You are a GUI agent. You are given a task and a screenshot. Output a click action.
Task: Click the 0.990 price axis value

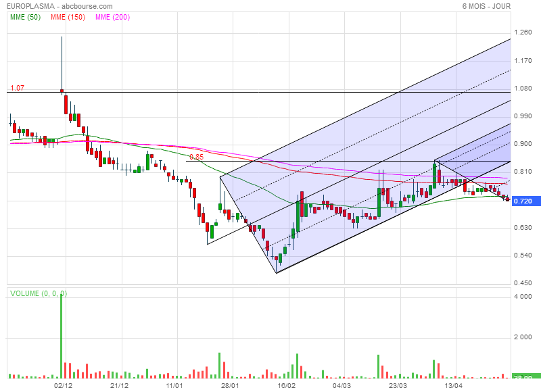tap(523, 116)
